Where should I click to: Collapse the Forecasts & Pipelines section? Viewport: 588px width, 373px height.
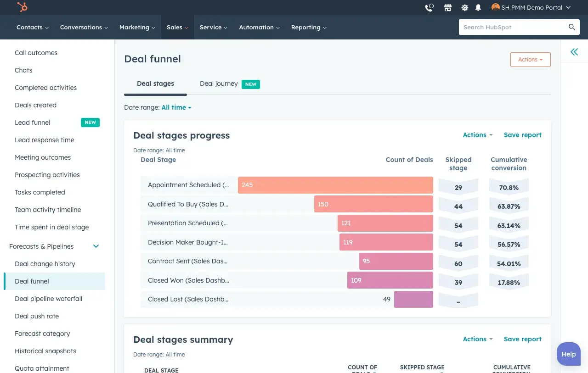(x=96, y=246)
